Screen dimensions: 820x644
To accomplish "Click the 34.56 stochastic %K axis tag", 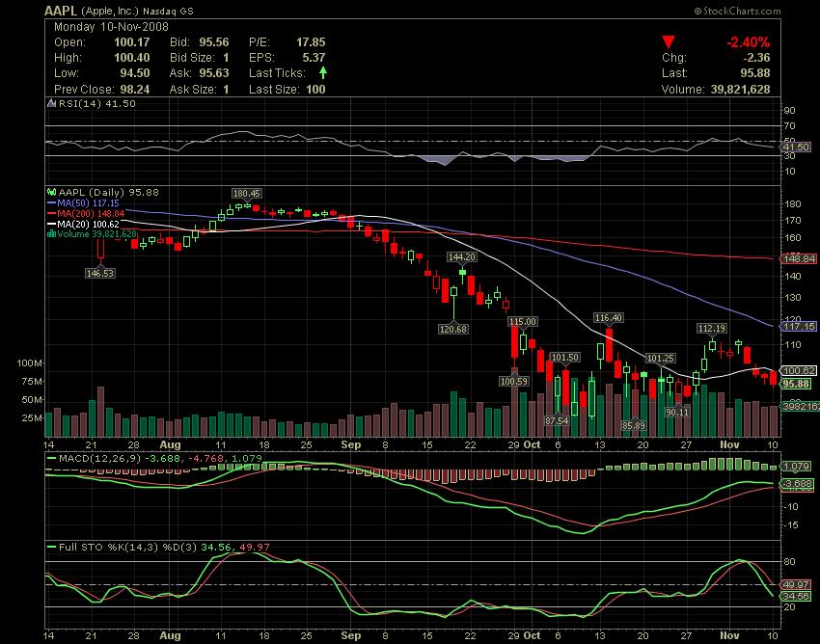I will pos(797,597).
